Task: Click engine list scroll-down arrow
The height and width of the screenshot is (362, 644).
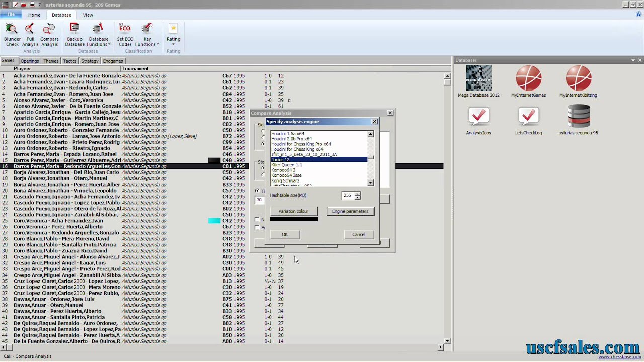Action: (x=370, y=183)
